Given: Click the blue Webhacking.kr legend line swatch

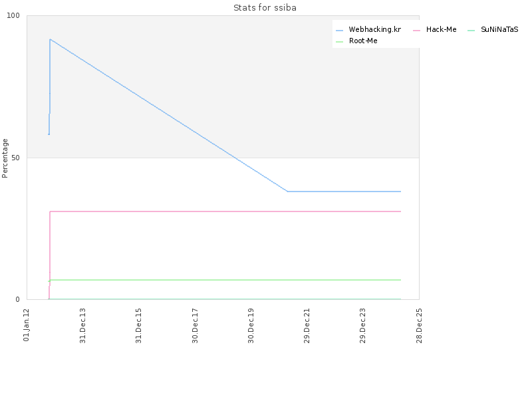Looking at the screenshot, I should (x=340, y=31).
